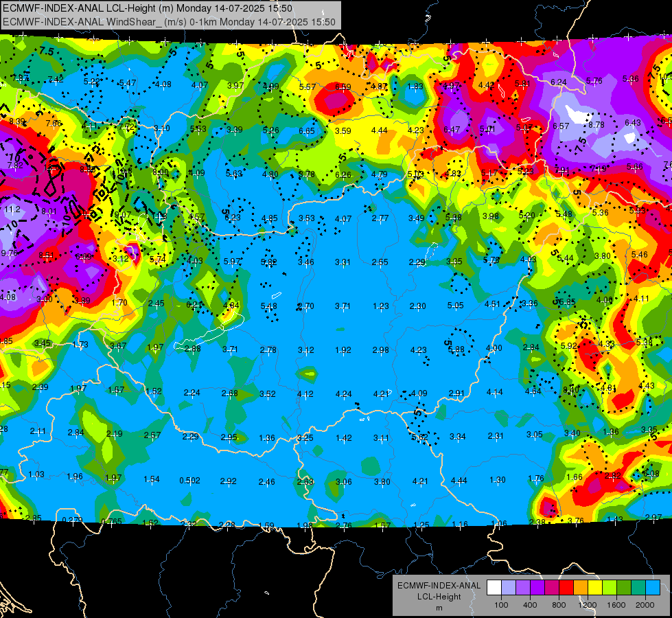Click the light lavender legend swatch
Image resolution: width=672 pixels, height=618 pixels.
(x=509, y=588)
